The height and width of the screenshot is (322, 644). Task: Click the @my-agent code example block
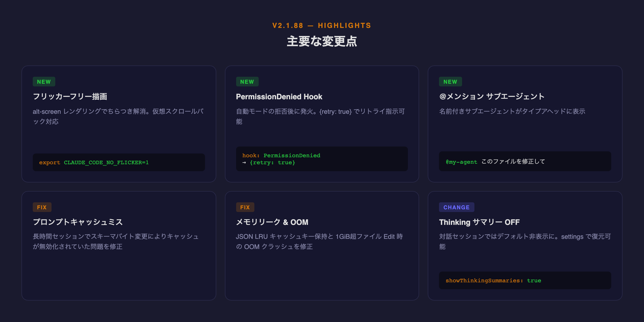pos(525,162)
